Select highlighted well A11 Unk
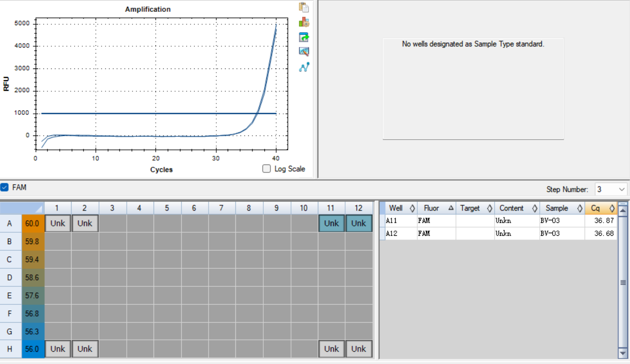This screenshot has width=630, height=364. click(332, 223)
